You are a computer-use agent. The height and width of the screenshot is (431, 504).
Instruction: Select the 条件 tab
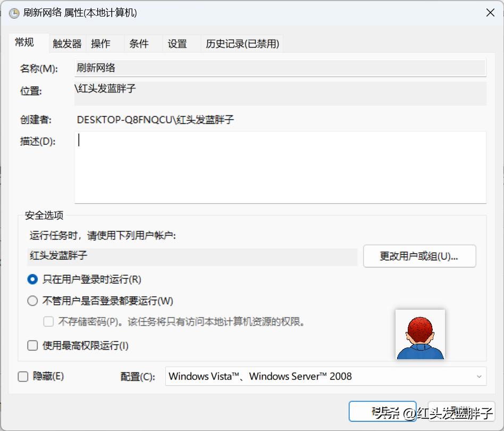click(139, 44)
